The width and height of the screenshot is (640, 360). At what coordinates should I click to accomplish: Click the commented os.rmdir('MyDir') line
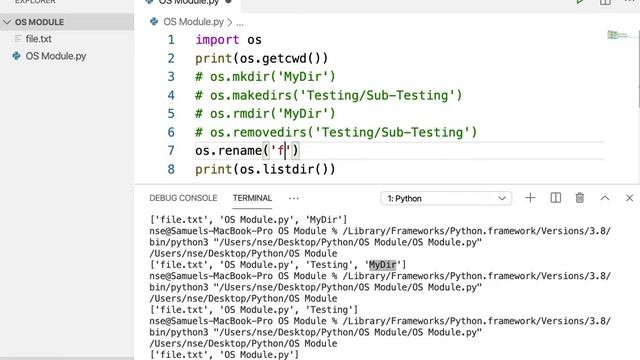[265, 113]
